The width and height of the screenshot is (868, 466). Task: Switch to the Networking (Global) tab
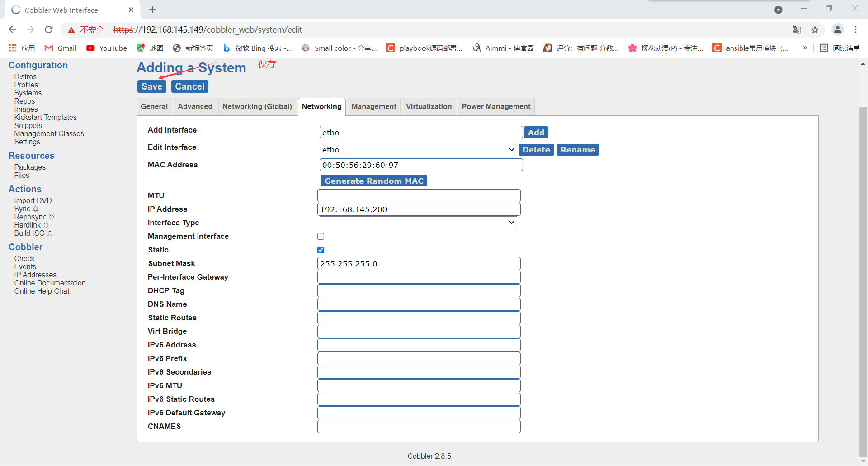pos(257,107)
